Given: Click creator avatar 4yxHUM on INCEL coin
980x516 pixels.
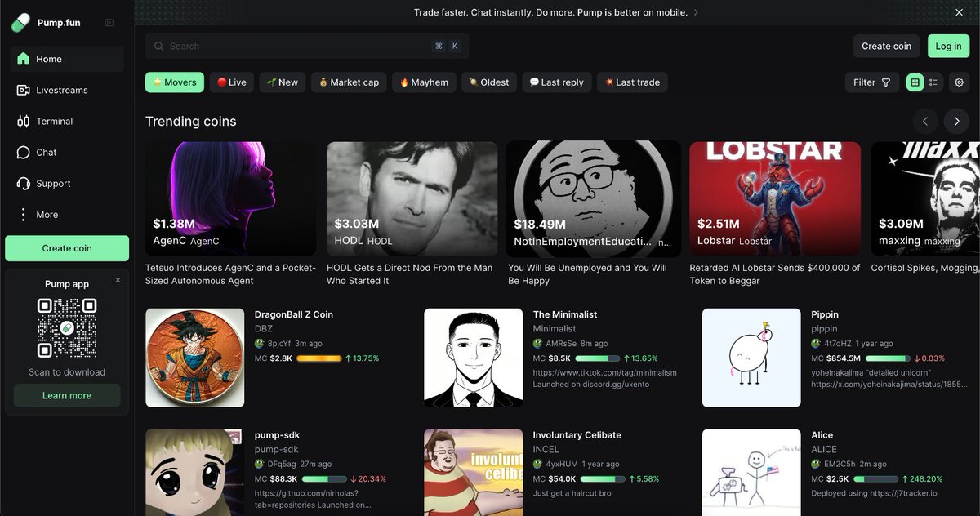Looking at the screenshot, I should (538, 465).
